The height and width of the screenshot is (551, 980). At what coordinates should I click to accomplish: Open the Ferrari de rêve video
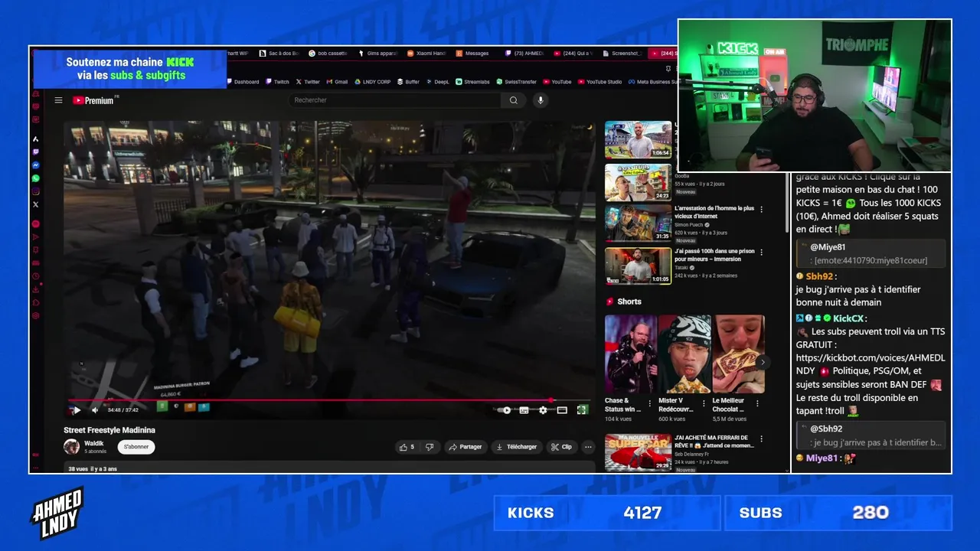(x=638, y=452)
